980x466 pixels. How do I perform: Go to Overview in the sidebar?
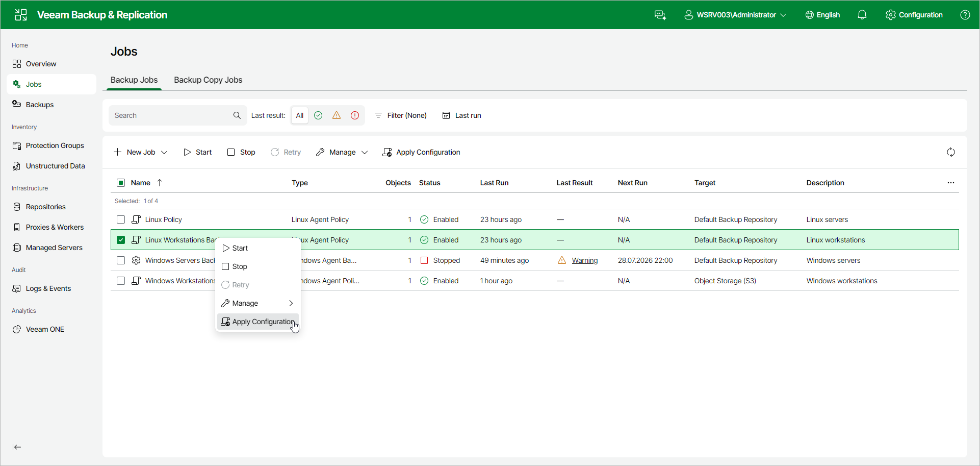point(51,64)
